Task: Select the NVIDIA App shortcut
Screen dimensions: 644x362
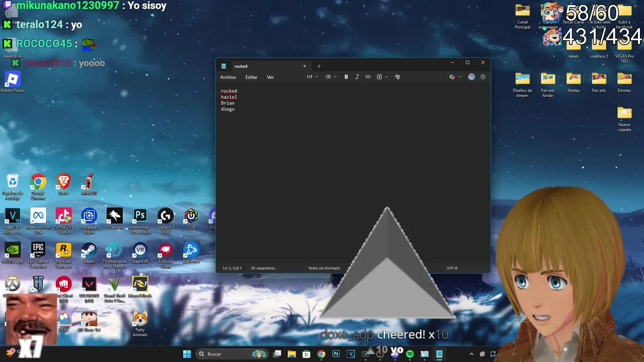Action: click(13, 253)
